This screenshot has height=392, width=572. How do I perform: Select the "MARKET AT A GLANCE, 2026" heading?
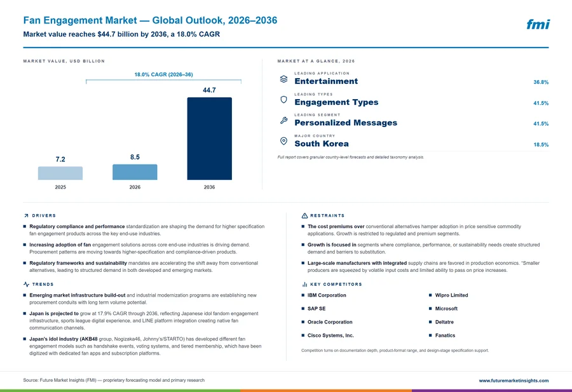(x=316, y=61)
